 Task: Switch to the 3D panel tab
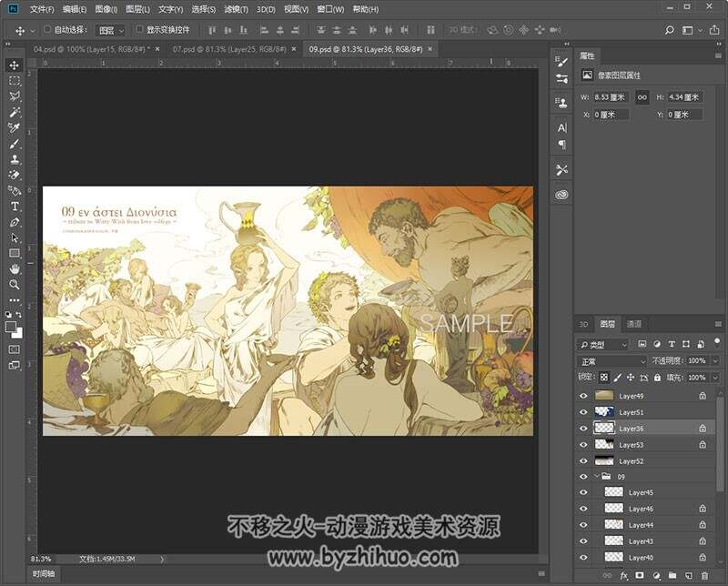coord(583,324)
